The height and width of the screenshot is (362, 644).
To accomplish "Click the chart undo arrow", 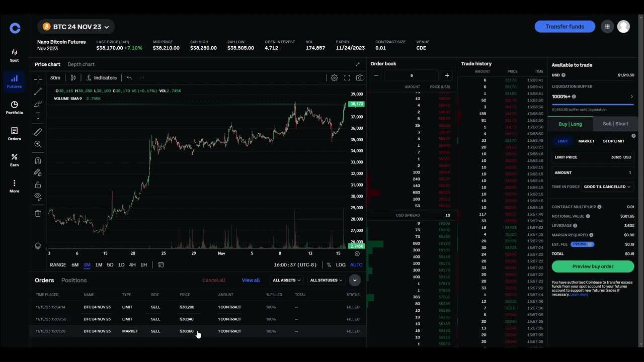I will (x=129, y=77).
